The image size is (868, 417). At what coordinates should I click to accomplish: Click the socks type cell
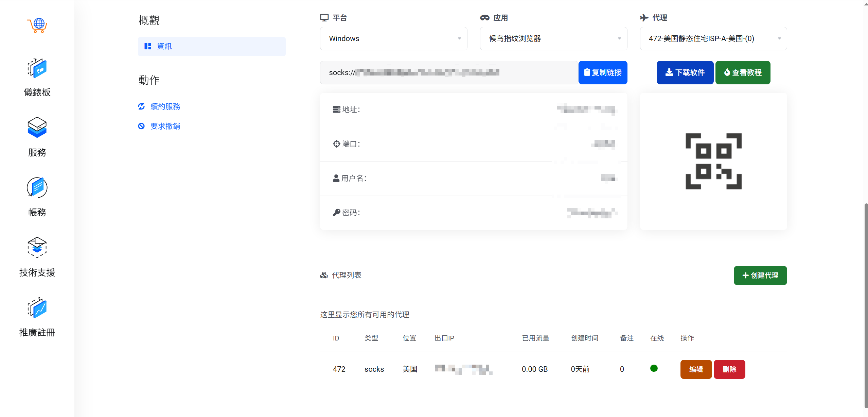point(374,369)
